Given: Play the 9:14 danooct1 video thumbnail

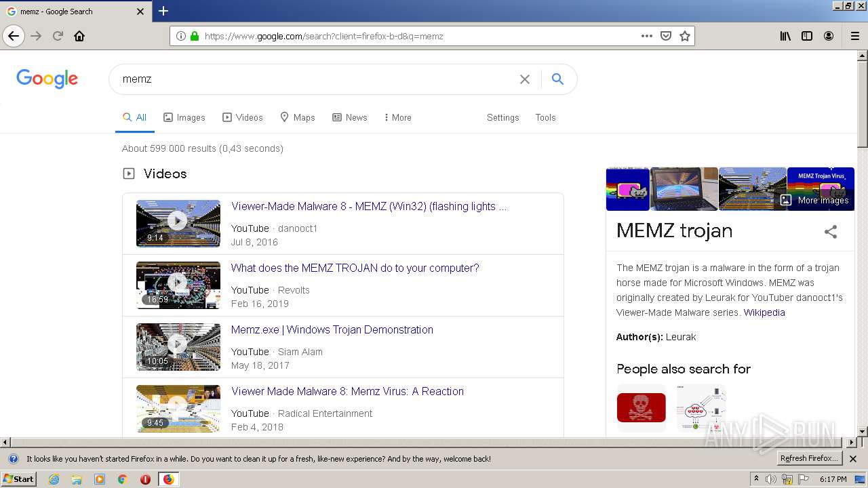Looking at the screenshot, I should (x=178, y=223).
